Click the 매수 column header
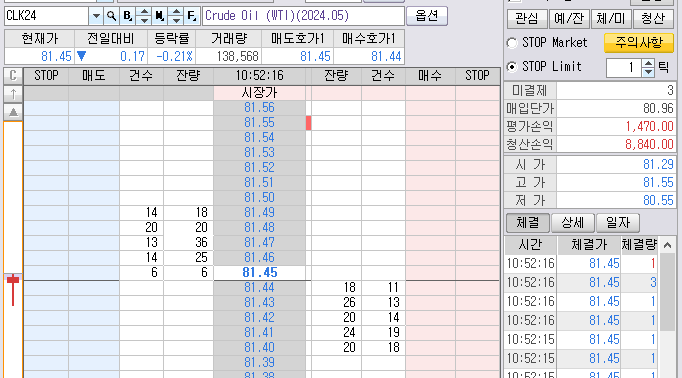The width and height of the screenshot is (682, 378). (430, 76)
